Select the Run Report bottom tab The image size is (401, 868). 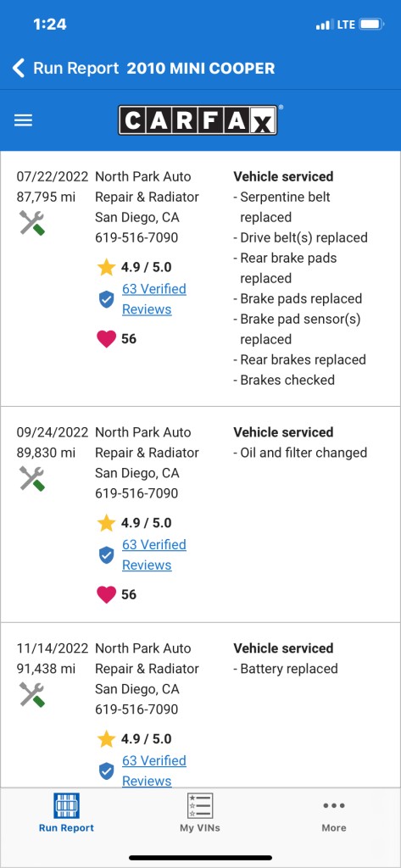click(66, 813)
